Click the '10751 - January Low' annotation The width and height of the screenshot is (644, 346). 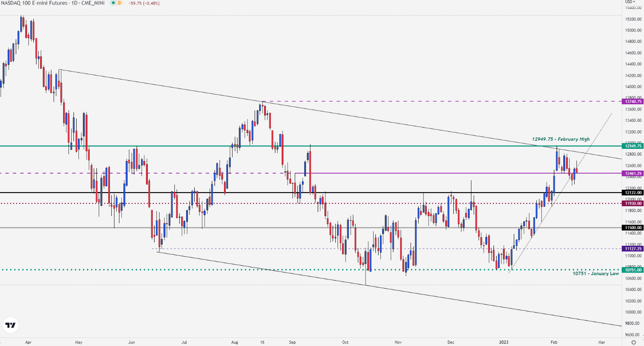coord(595,274)
